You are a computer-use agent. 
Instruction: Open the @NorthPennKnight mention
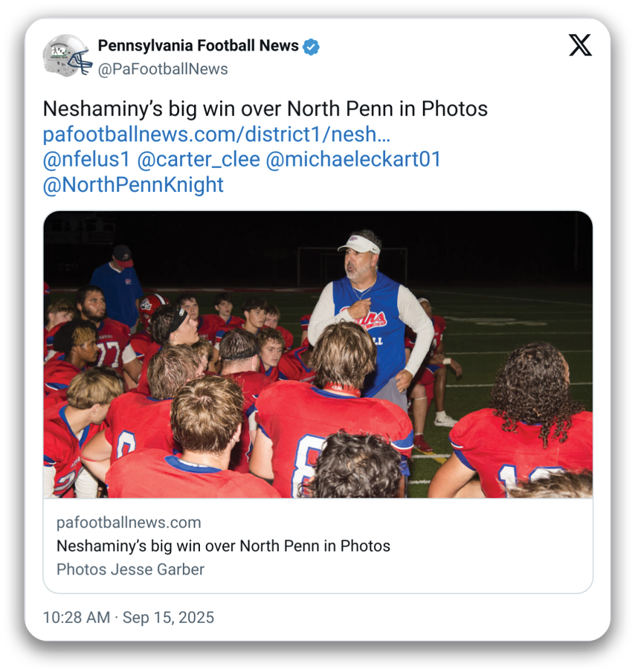133,184
